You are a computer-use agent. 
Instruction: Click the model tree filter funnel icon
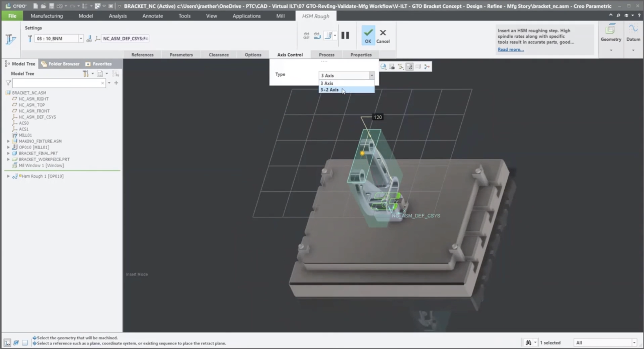[8, 83]
